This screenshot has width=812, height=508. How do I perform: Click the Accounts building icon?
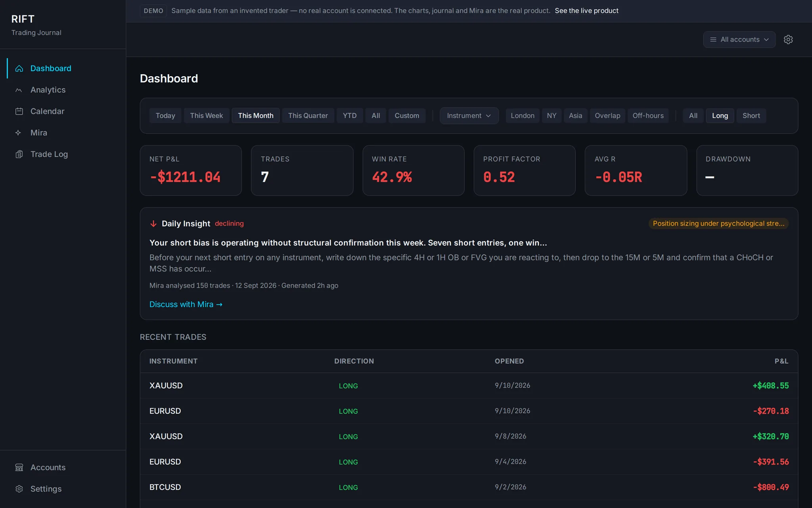(x=19, y=468)
